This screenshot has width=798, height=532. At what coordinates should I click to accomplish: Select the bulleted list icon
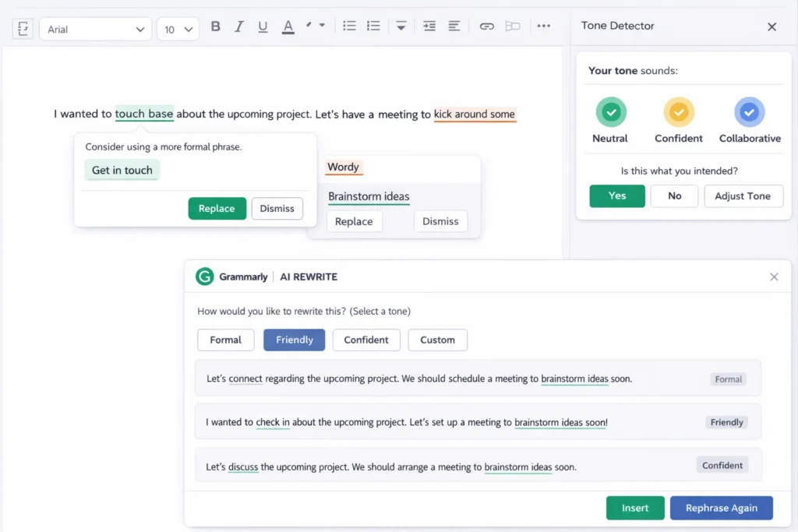(349, 26)
